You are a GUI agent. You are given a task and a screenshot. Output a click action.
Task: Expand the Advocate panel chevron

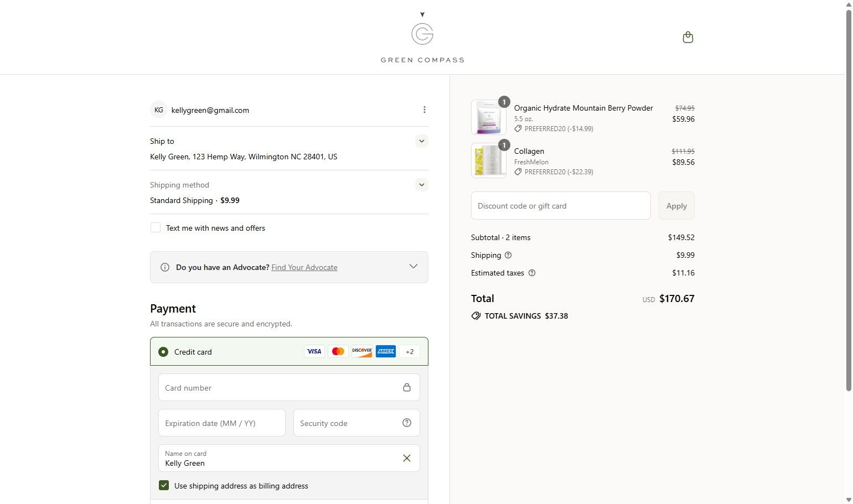pyautogui.click(x=413, y=267)
